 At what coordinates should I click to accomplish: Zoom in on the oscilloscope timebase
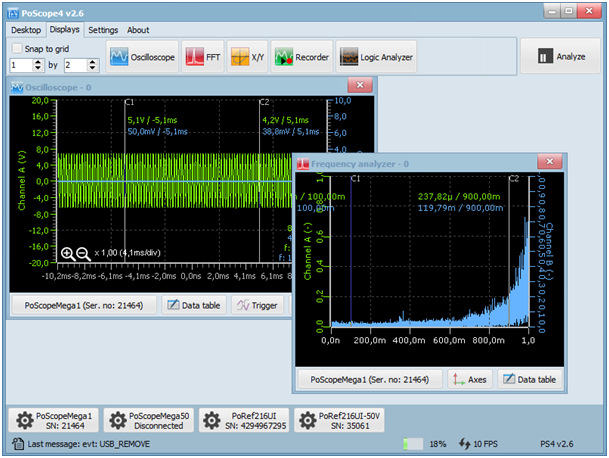coord(68,254)
